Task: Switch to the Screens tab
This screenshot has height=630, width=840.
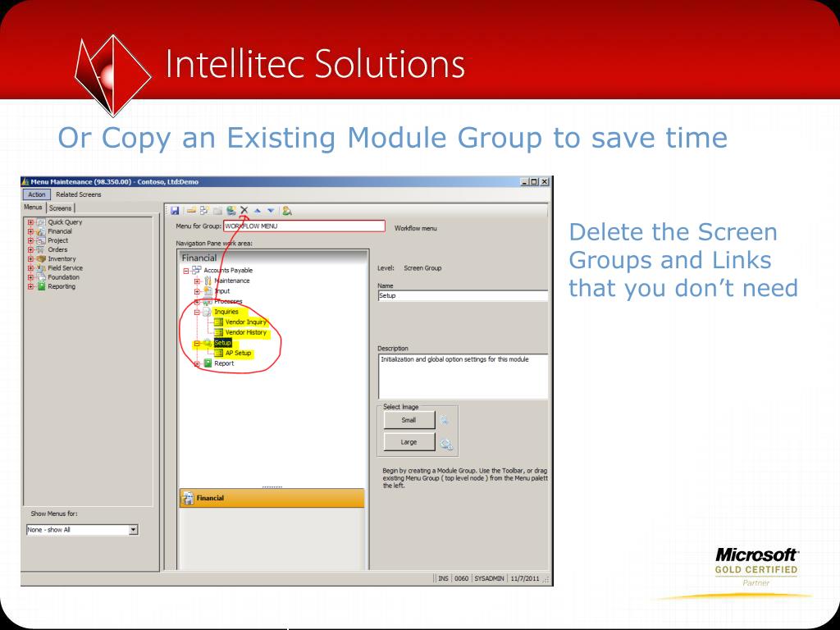Action: [61, 208]
